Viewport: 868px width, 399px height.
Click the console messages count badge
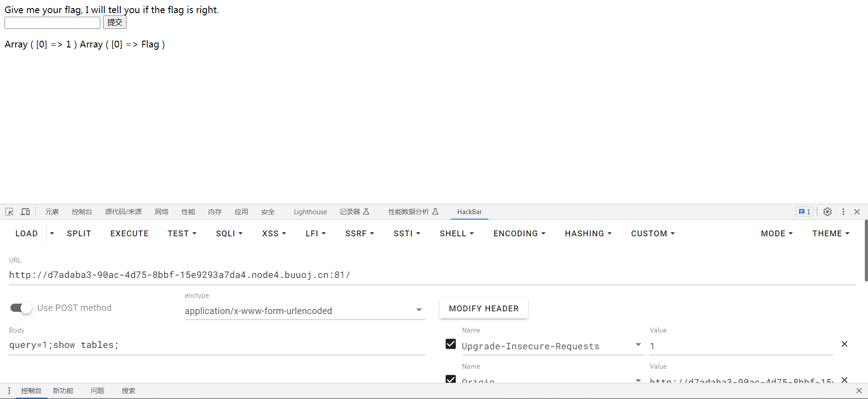[804, 212]
